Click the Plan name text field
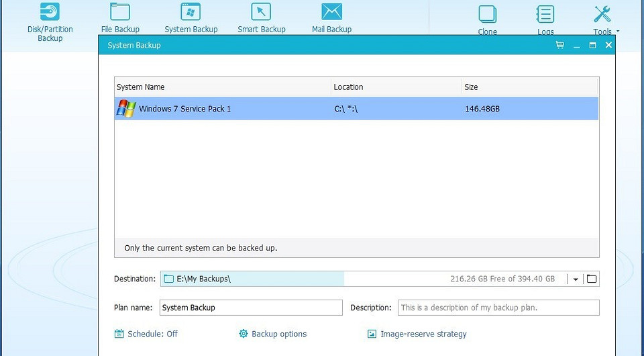Screen dimensions: 644x356 click(x=251, y=308)
